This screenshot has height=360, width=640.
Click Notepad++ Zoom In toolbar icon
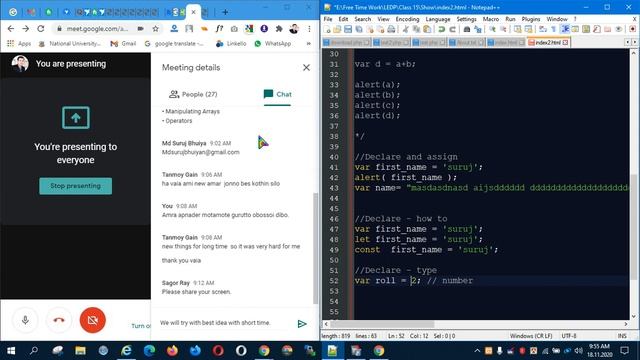pos(492,29)
